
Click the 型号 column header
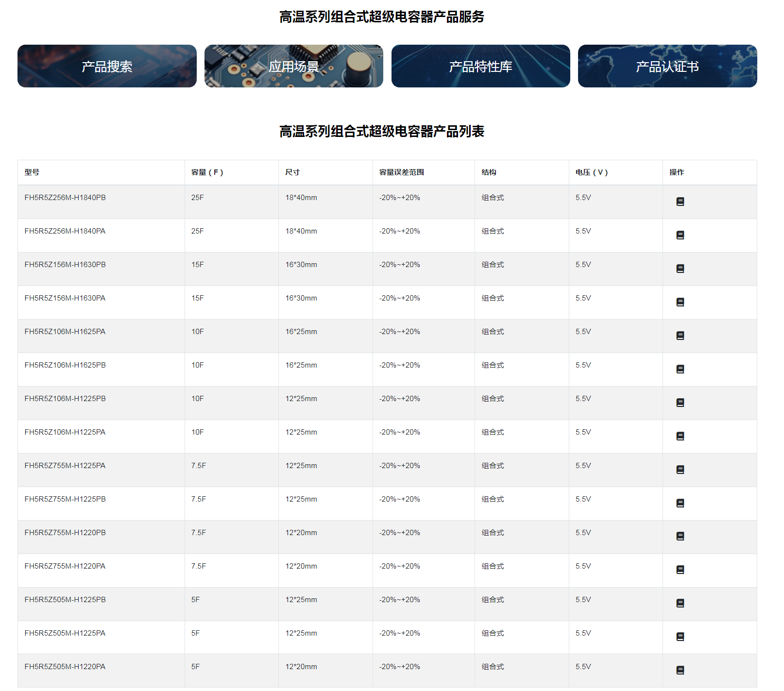point(32,172)
